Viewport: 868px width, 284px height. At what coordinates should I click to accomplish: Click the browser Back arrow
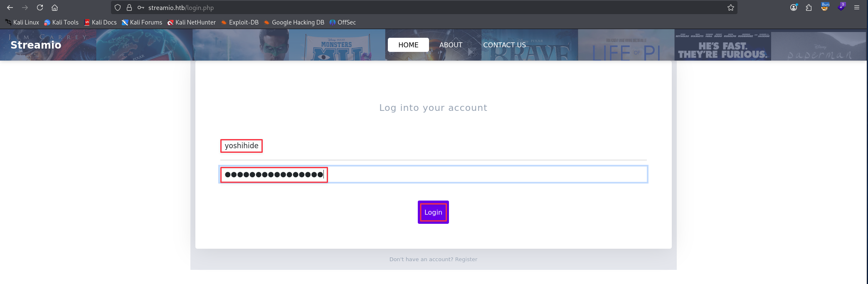point(10,7)
